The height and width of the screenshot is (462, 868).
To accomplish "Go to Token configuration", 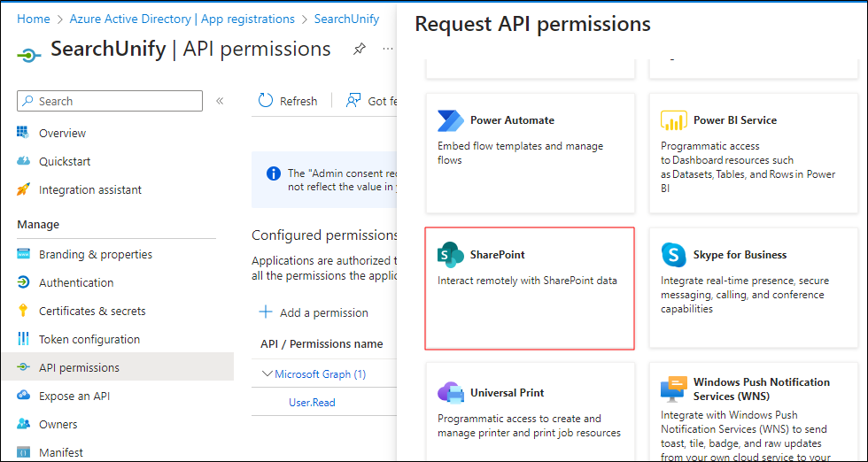I will point(89,340).
